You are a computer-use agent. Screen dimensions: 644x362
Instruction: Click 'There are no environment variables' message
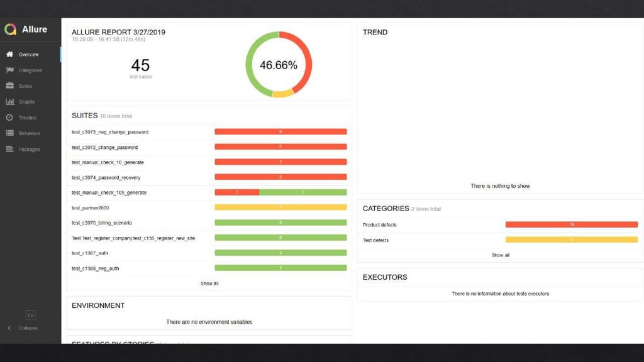(x=209, y=322)
